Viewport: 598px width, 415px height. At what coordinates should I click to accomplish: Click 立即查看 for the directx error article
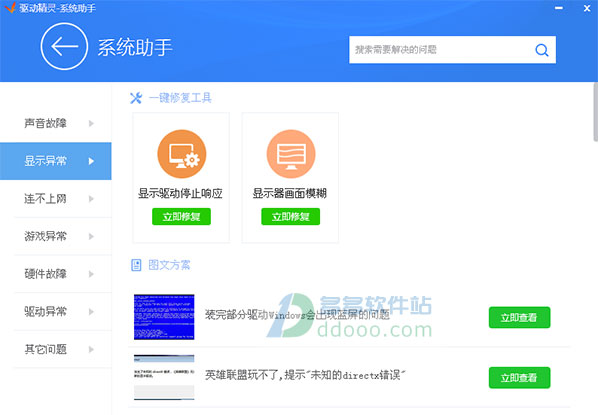pyautogui.click(x=519, y=378)
